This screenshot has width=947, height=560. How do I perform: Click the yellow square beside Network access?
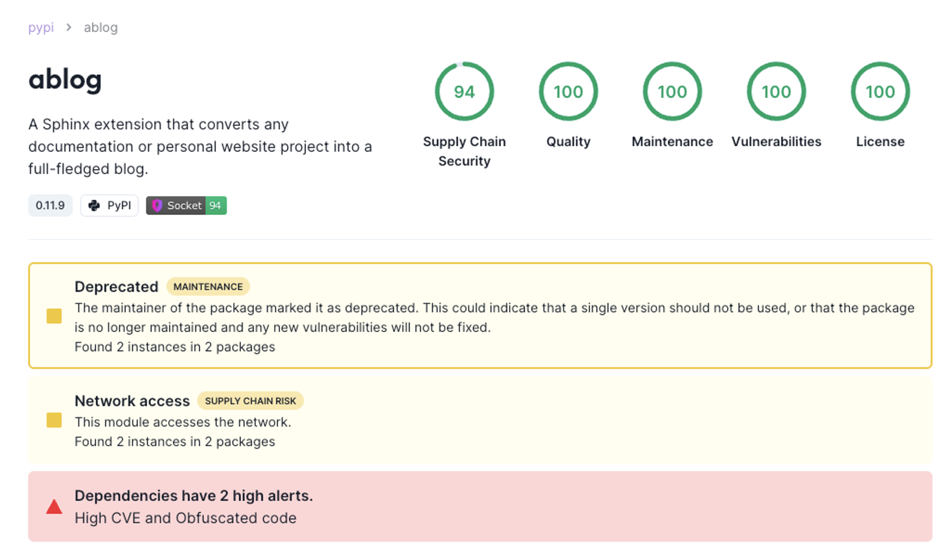[54, 420]
